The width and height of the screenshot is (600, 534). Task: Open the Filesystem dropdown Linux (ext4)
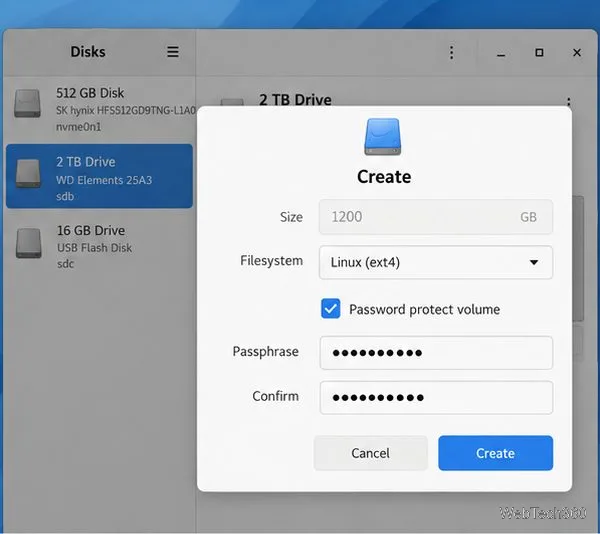coord(436,262)
